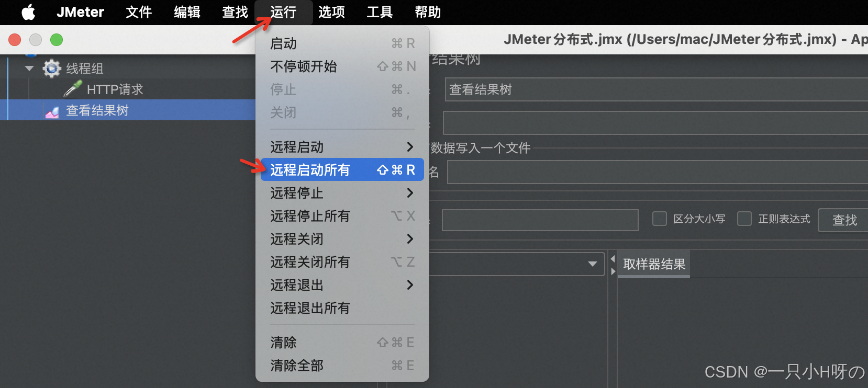Select 远程退出所有 menu item
Viewport: 868px width, 388px height.
pos(342,308)
